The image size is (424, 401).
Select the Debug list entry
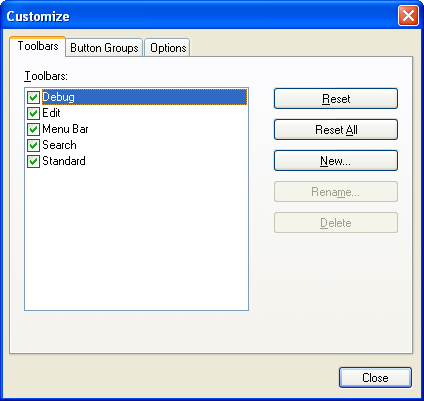(144, 97)
